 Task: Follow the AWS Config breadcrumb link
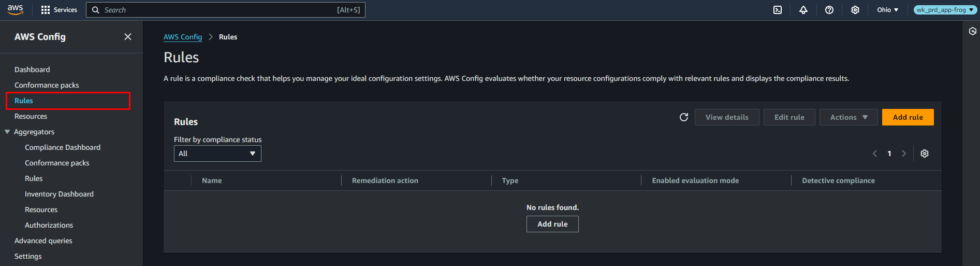click(183, 37)
